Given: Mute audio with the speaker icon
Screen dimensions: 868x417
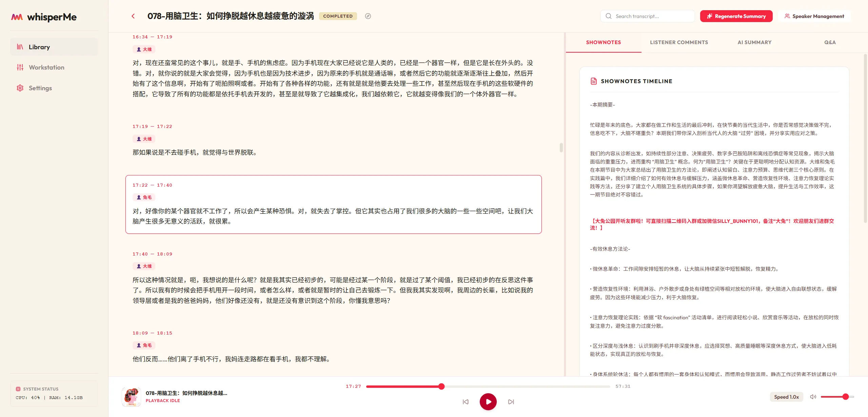Looking at the screenshot, I should tap(813, 397).
